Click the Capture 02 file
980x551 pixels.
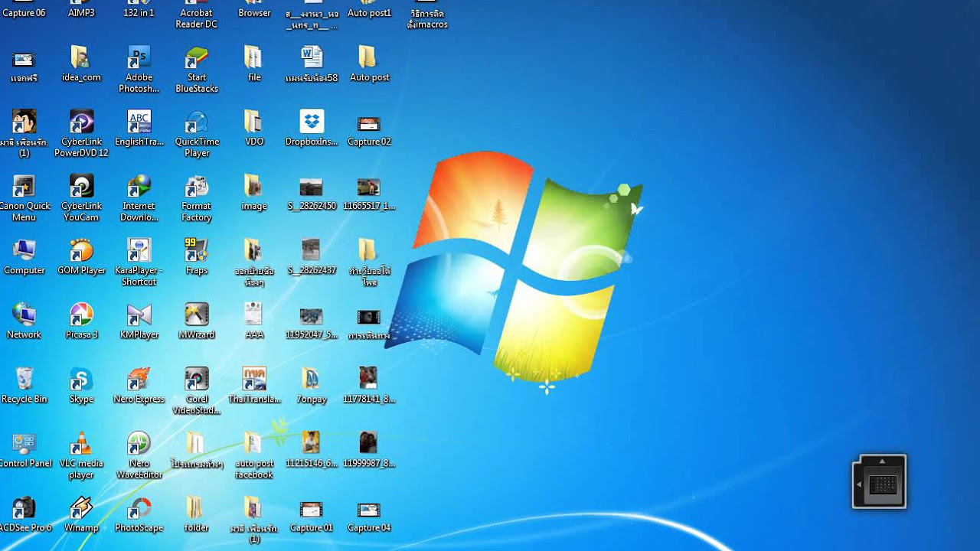click(369, 122)
